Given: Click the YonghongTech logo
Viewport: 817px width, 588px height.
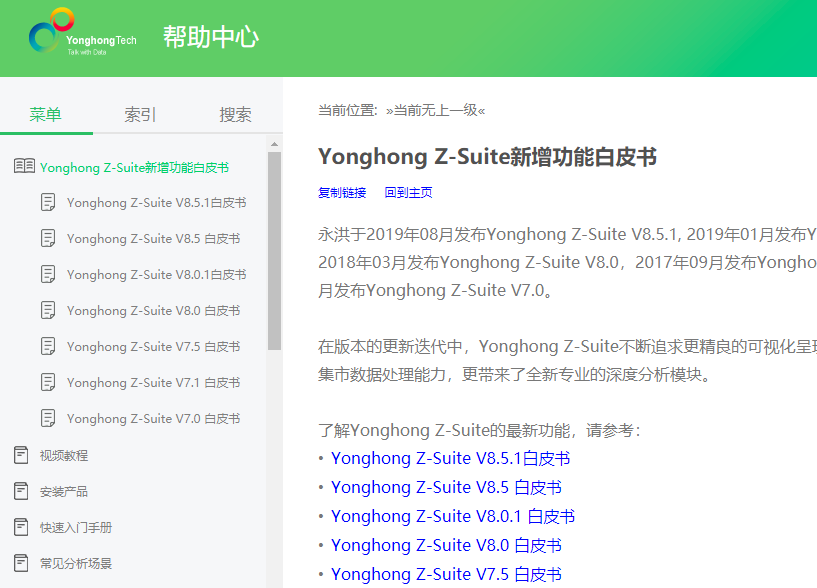Looking at the screenshot, I should click(82, 31).
